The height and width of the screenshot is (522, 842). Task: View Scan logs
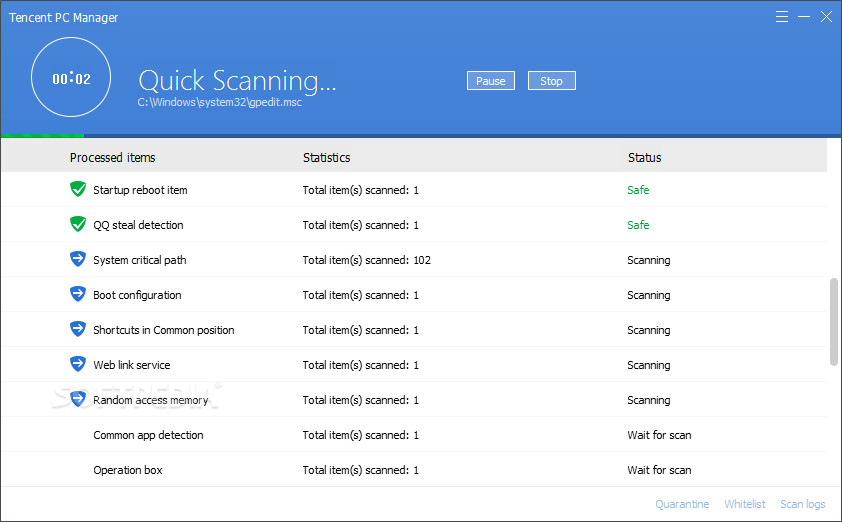coord(803,504)
